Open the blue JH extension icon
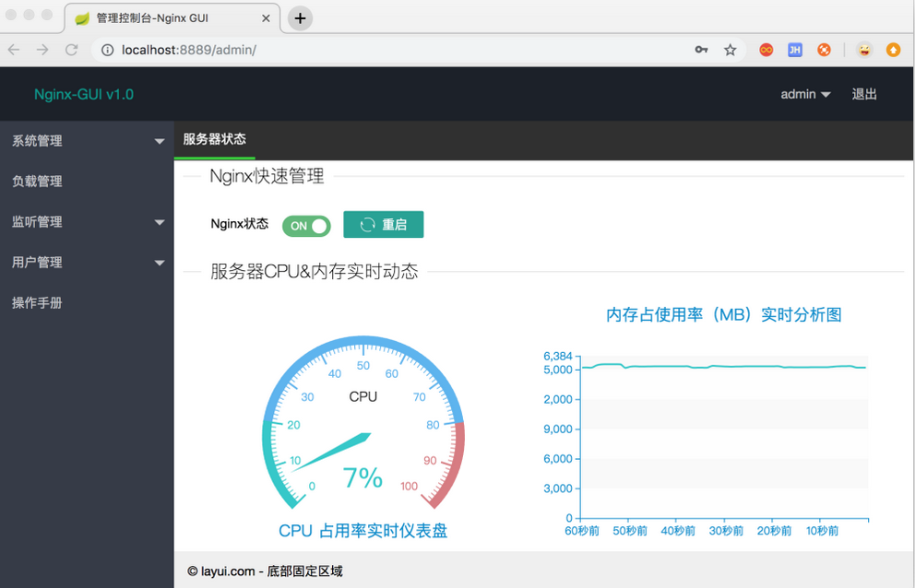This screenshot has height=588, width=915. [x=795, y=50]
